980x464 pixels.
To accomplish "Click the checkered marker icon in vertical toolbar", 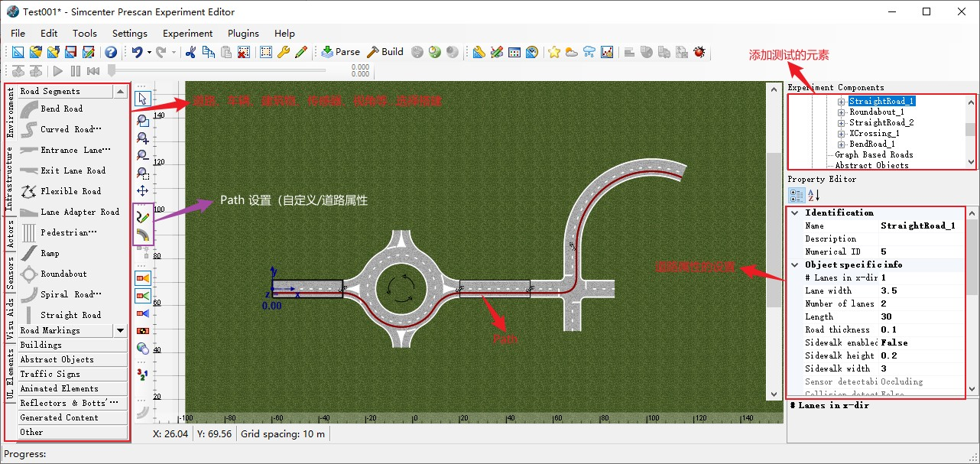I will 142,330.
